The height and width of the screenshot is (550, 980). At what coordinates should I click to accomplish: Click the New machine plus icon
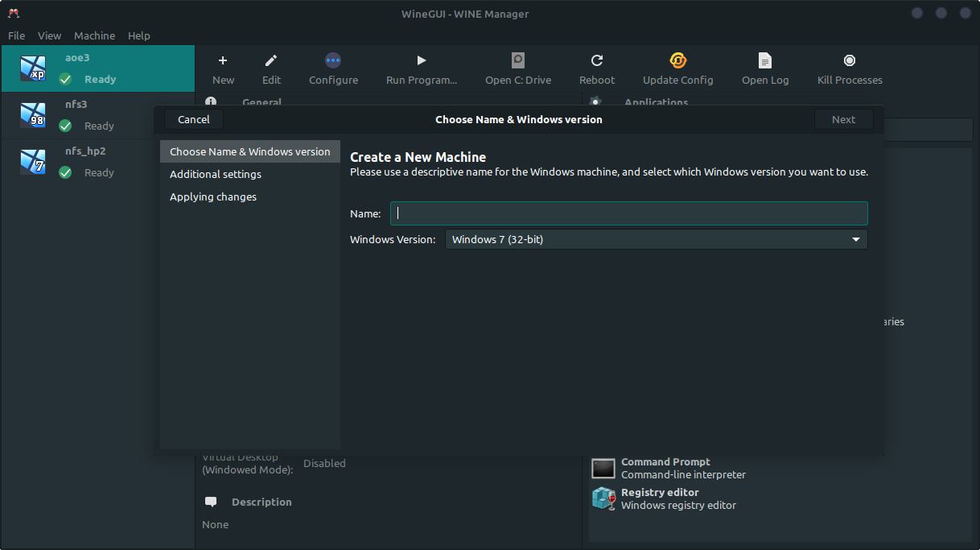pos(223,60)
